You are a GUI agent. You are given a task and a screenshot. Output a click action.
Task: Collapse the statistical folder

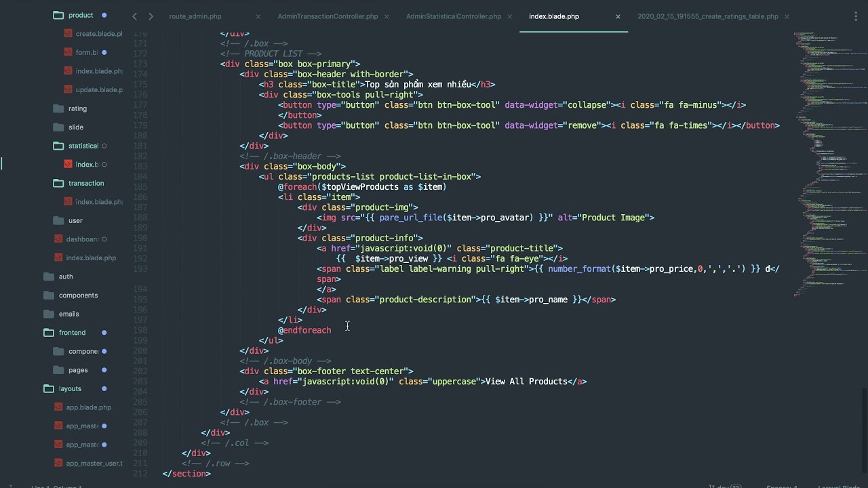coord(58,146)
